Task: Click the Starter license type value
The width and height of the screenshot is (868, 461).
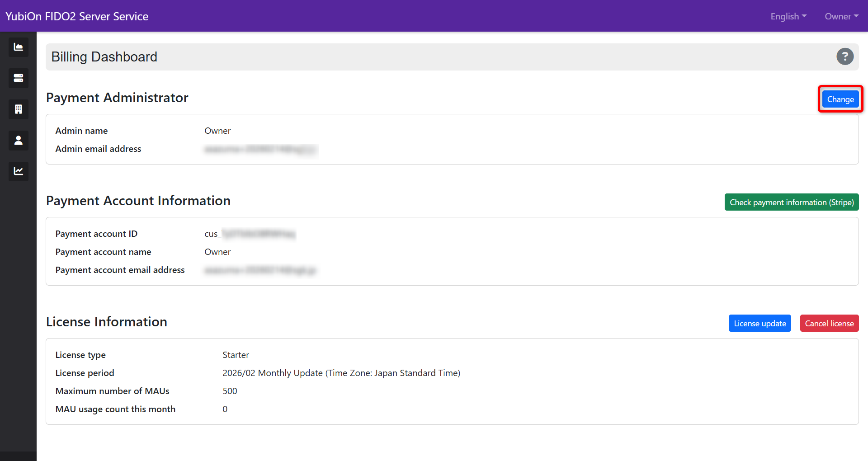Action: tap(236, 355)
